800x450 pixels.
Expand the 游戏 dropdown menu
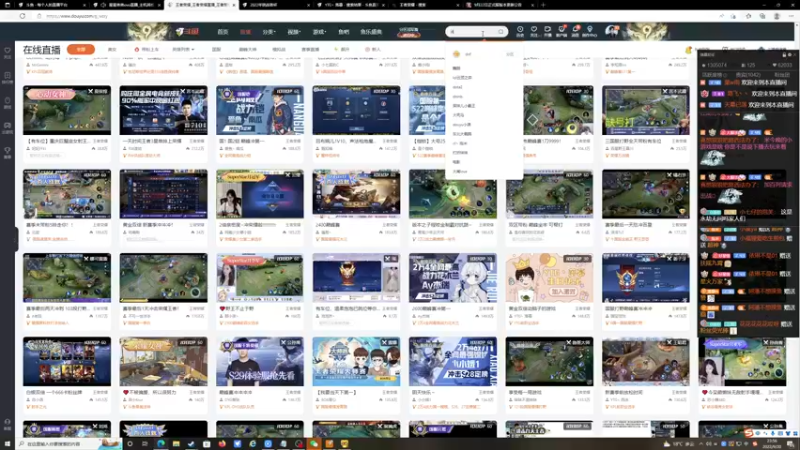(319, 32)
